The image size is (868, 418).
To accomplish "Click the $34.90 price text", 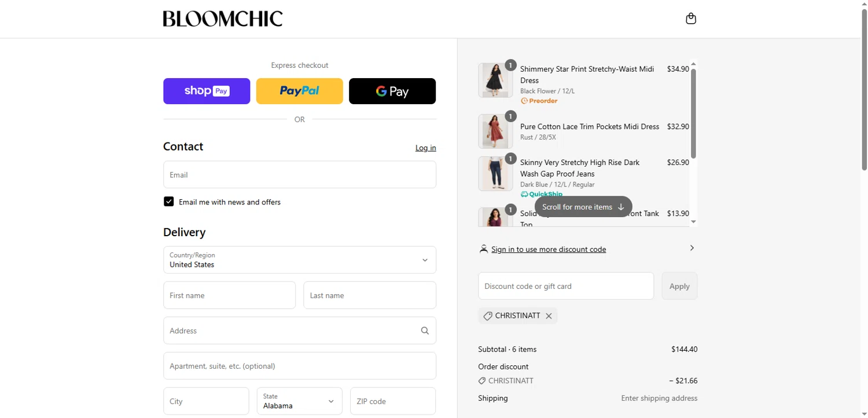I will 678,69.
